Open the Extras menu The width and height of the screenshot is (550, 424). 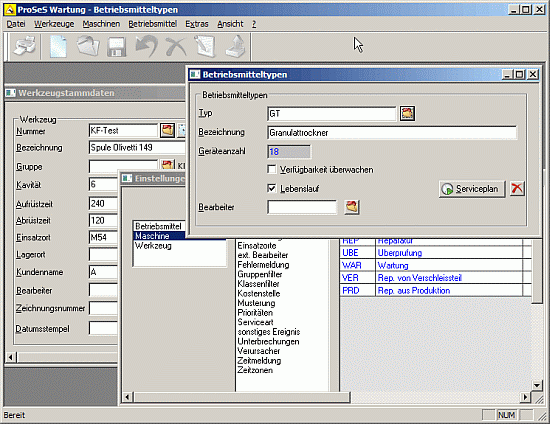click(197, 24)
